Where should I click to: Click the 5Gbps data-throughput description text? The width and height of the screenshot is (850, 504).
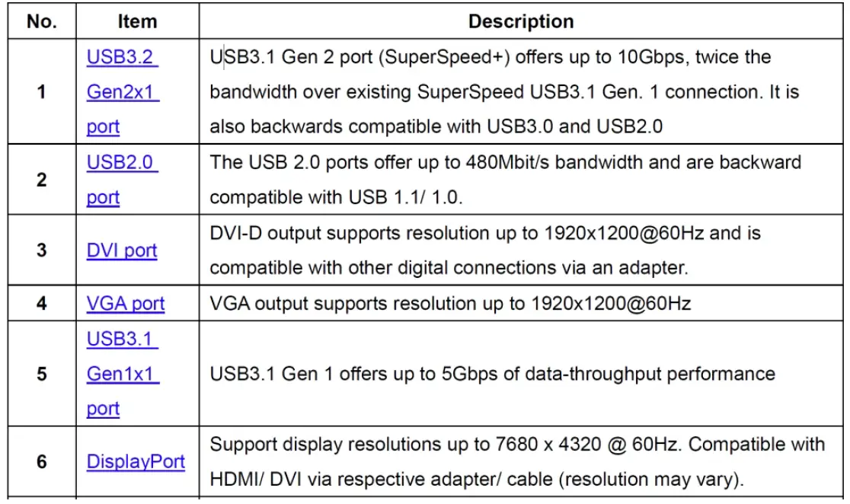point(492,374)
